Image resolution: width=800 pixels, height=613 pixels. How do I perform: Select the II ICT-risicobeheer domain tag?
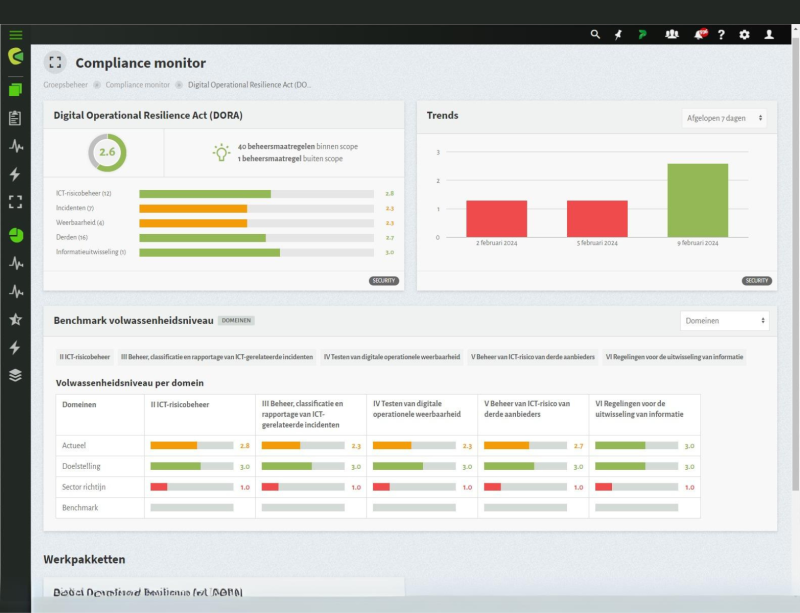point(85,357)
